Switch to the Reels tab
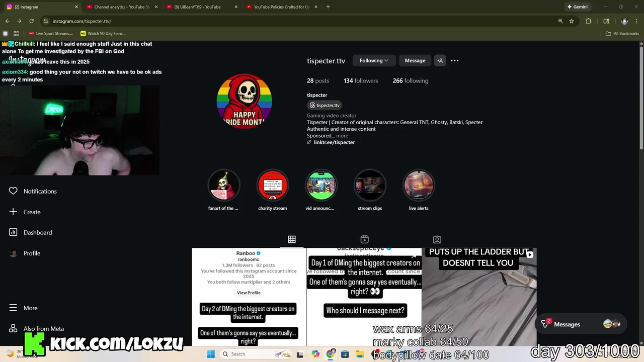 [x=364, y=239]
